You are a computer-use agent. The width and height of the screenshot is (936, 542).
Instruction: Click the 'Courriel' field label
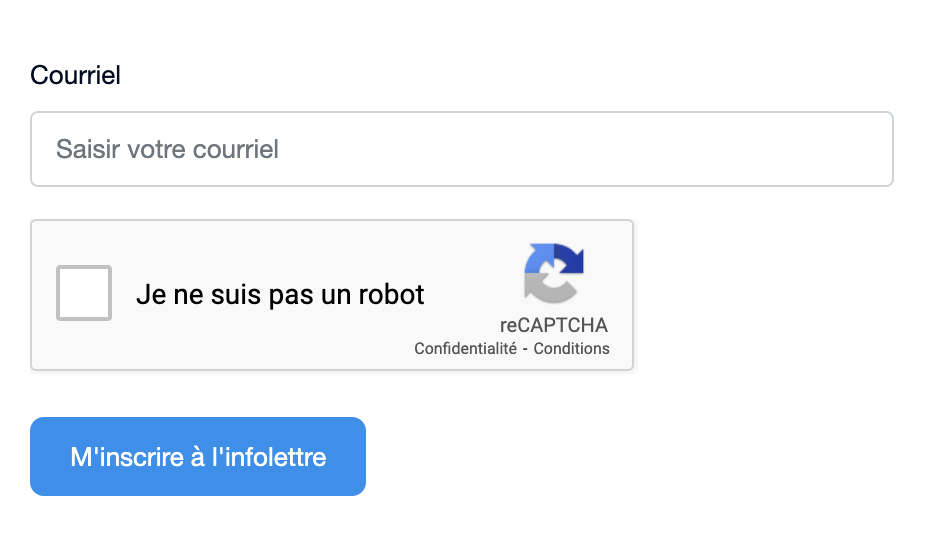[75, 75]
